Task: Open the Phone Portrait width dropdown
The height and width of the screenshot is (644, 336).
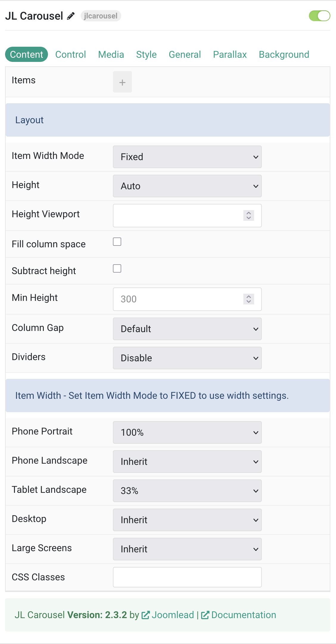Action: (x=187, y=432)
